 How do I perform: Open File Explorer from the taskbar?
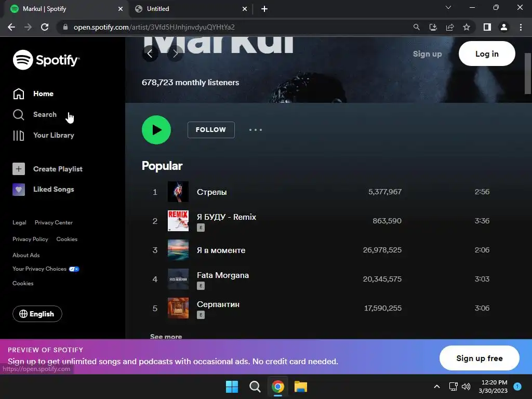click(301, 387)
